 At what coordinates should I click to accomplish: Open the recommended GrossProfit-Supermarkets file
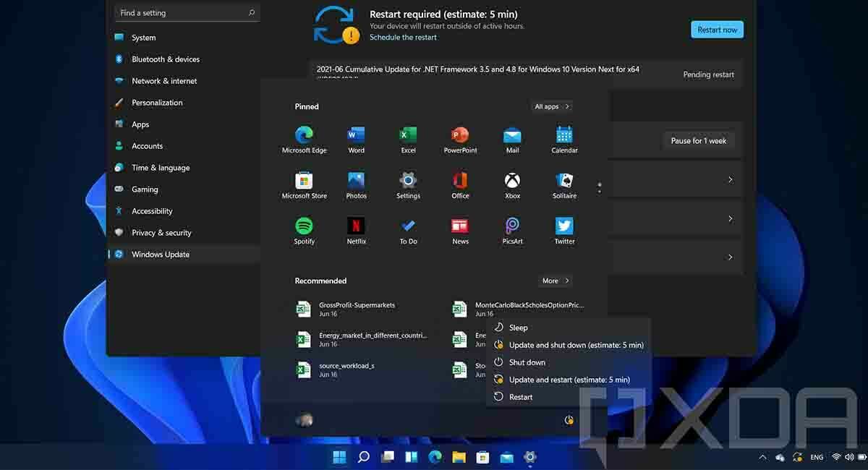click(362, 309)
